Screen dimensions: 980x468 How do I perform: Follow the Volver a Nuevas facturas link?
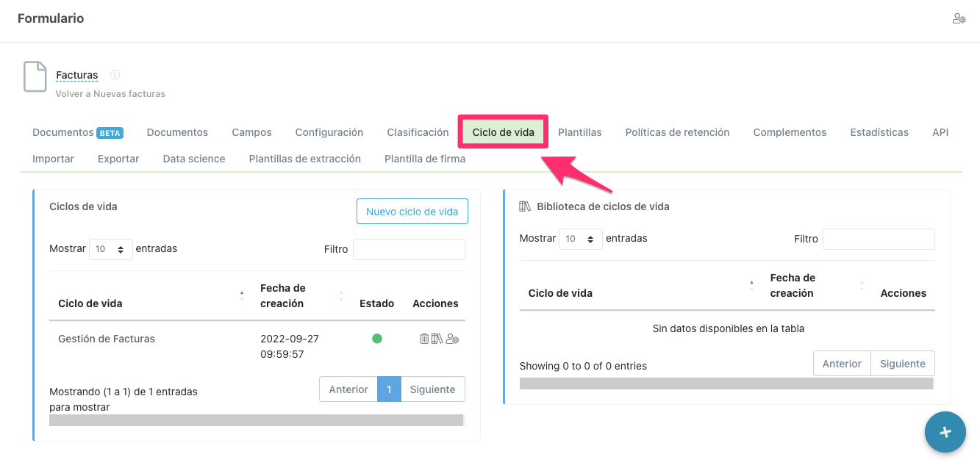click(x=110, y=94)
